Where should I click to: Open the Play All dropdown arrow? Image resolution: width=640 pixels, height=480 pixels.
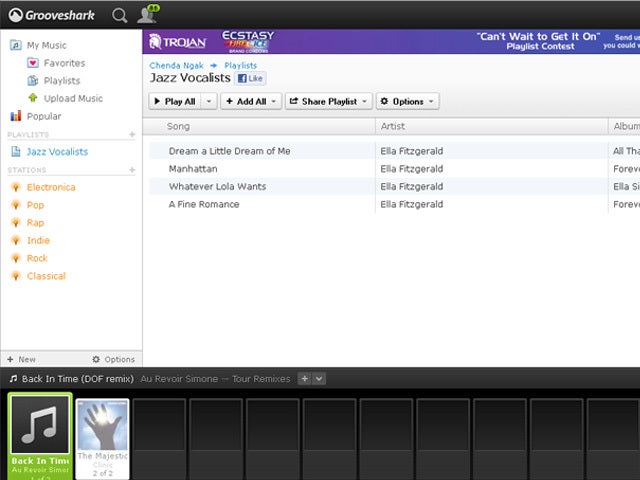[209, 101]
